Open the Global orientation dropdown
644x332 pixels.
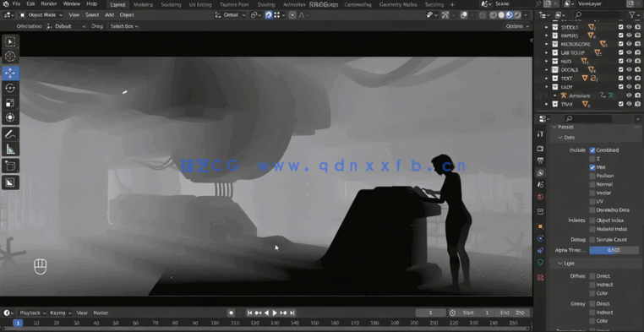[231, 15]
